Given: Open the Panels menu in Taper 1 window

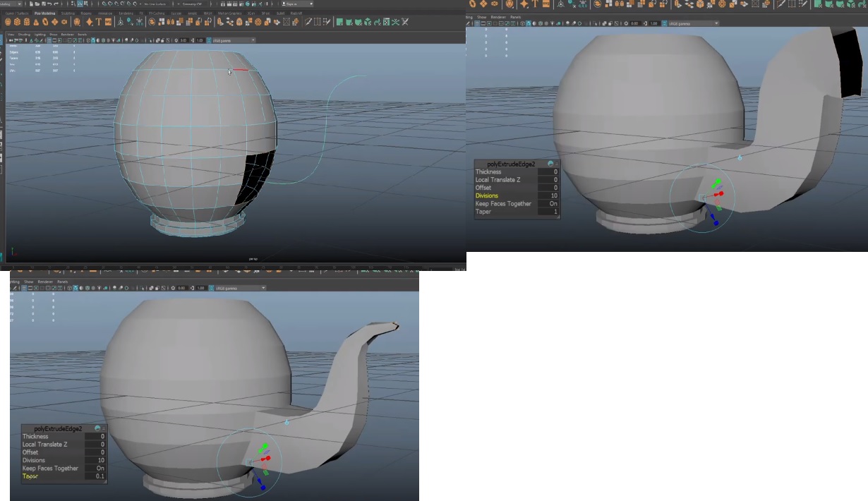Looking at the screenshot, I should 515,17.
